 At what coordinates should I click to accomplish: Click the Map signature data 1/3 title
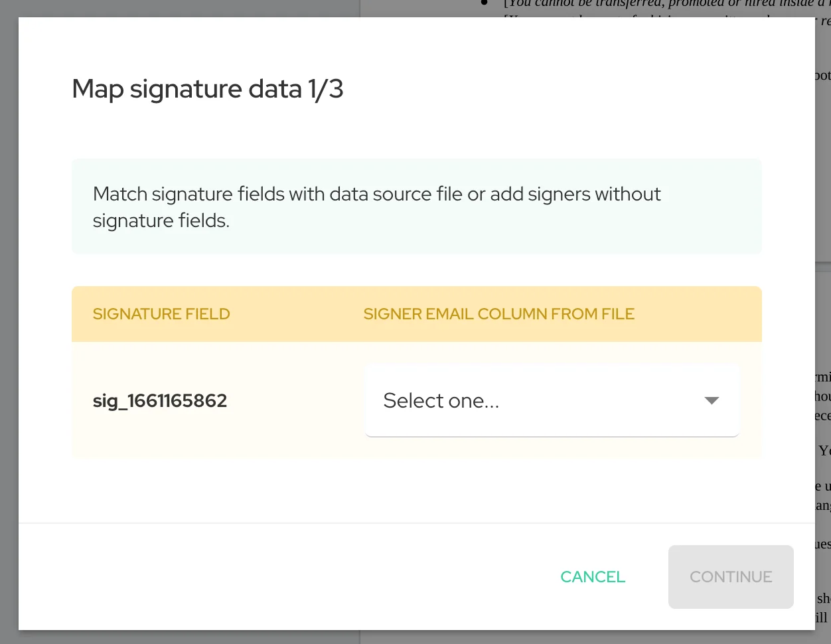click(x=208, y=88)
